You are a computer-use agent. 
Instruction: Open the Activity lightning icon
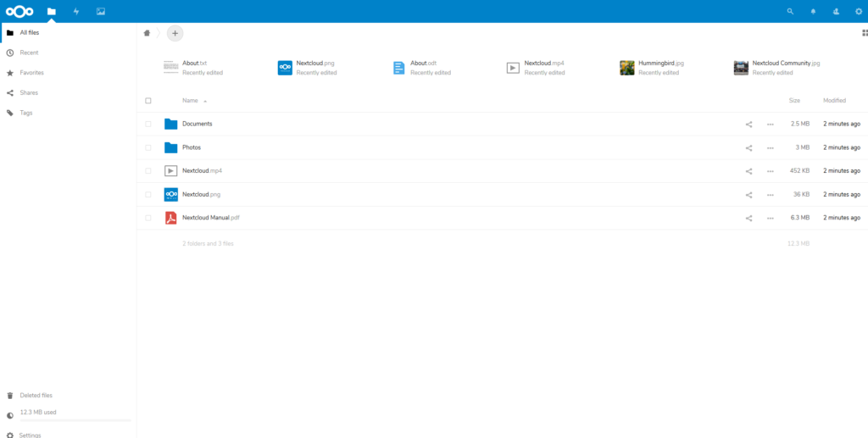(76, 11)
